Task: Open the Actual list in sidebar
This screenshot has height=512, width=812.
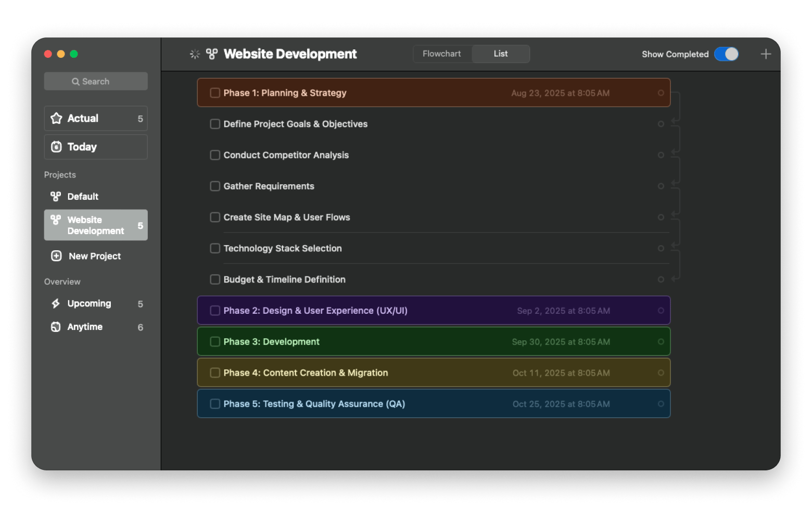Action: coord(96,119)
